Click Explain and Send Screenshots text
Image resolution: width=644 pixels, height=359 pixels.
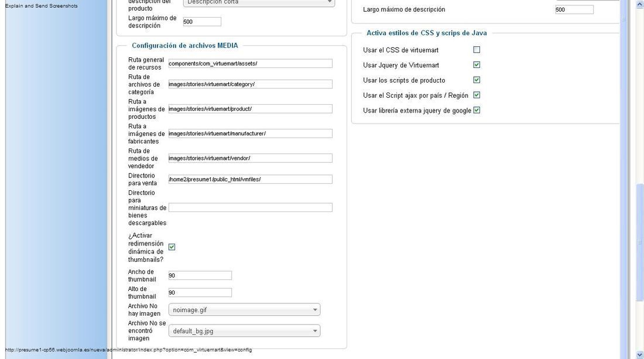tap(41, 6)
